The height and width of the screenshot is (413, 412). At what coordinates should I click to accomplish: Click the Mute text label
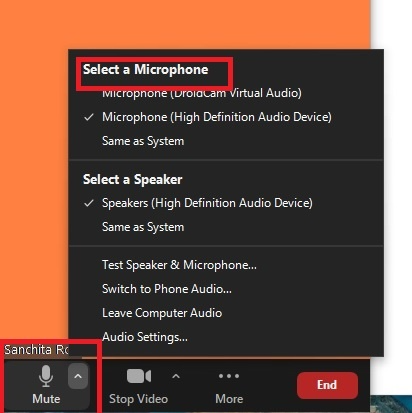46,399
